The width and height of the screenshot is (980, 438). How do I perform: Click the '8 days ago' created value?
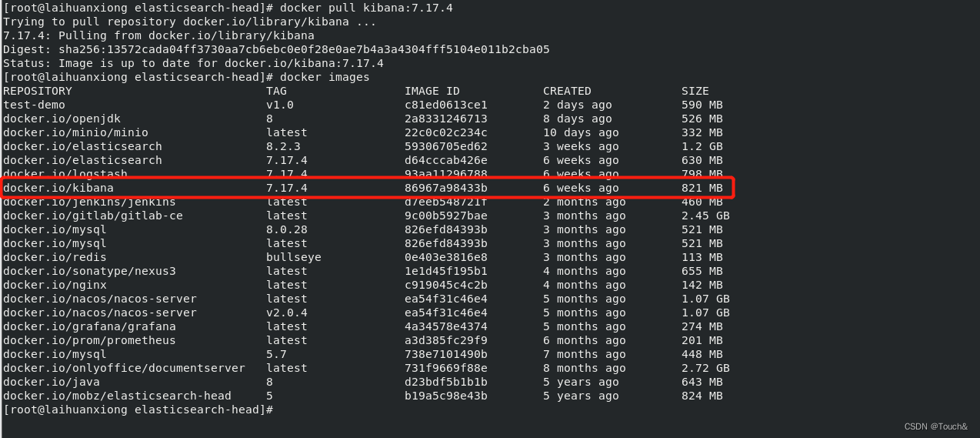[x=578, y=119]
